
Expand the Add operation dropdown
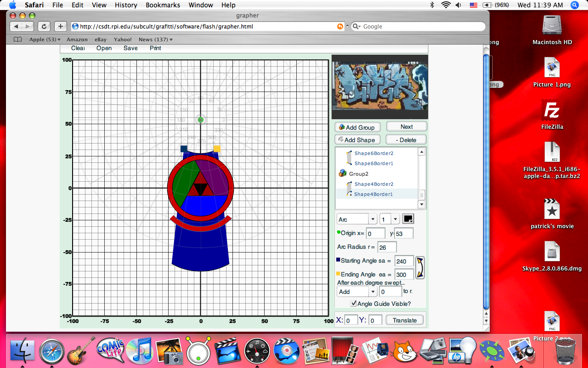[x=357, y=292]
